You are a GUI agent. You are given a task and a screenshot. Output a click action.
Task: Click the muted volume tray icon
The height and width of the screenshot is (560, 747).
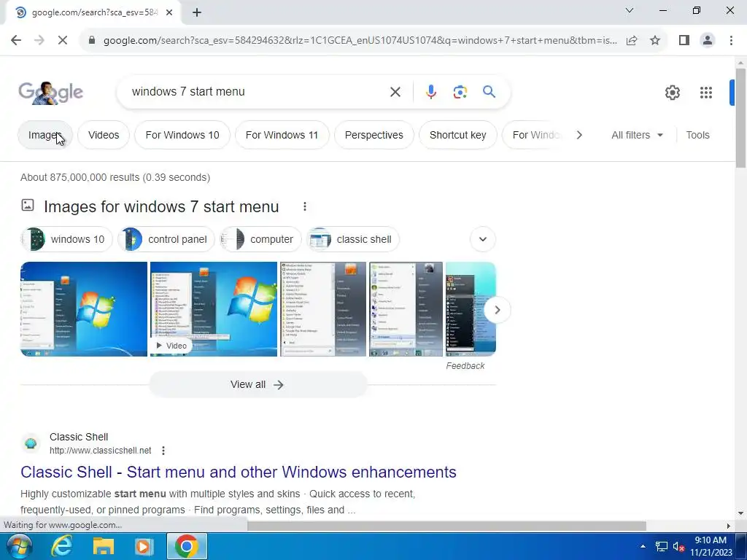(678, 547)
